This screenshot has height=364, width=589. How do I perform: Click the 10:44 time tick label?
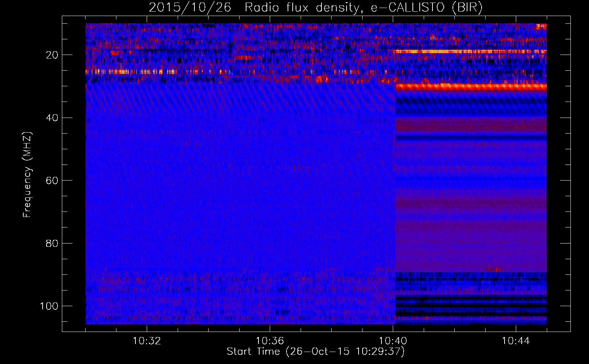click(x=516, y=341)
